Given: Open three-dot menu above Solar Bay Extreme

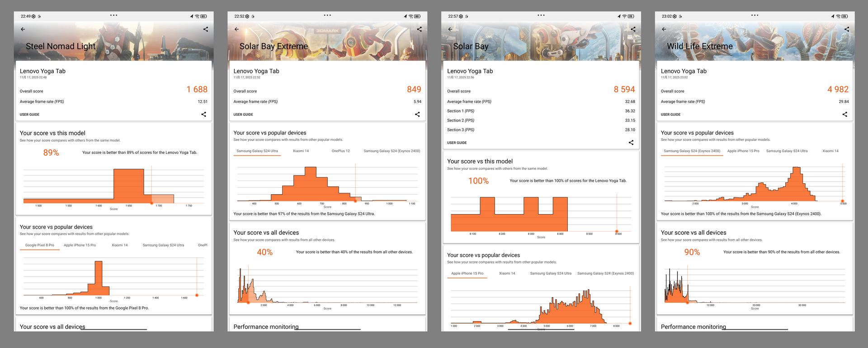Looking at the screenshot, I should pos(327,15).
